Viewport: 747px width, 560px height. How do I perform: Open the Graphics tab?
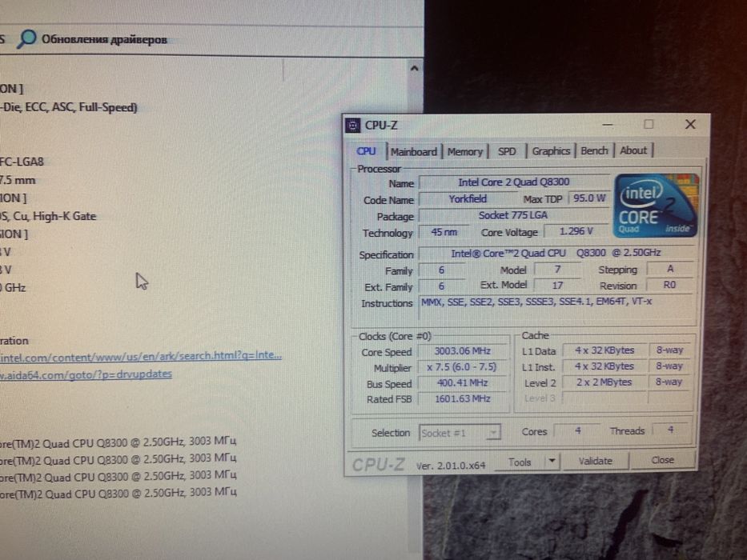click(551, 151)
